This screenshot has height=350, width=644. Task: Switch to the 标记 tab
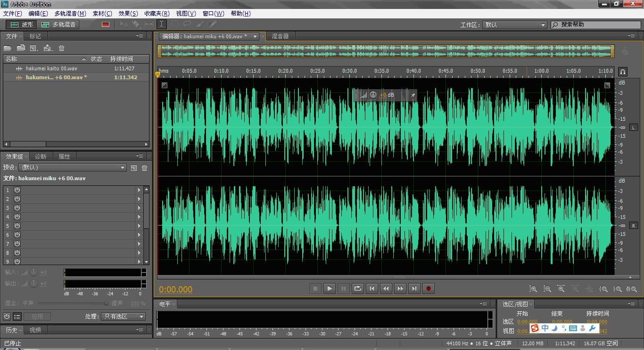coord(35,36)
